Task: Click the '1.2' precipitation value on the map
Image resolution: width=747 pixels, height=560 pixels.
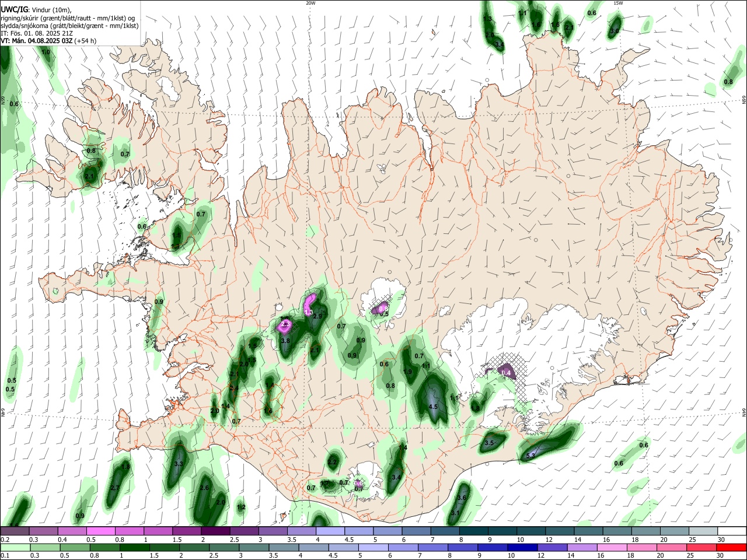Action: [241, 508]
